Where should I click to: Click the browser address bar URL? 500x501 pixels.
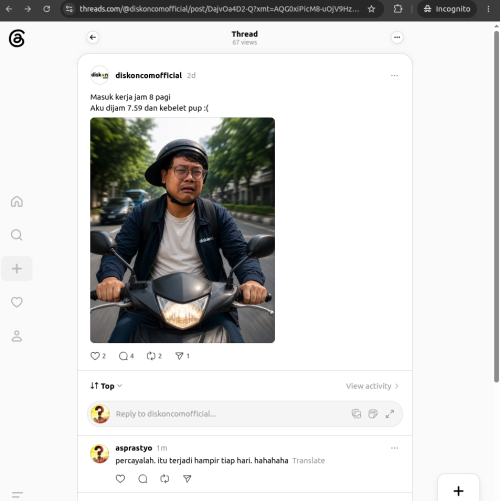(219, 9)
